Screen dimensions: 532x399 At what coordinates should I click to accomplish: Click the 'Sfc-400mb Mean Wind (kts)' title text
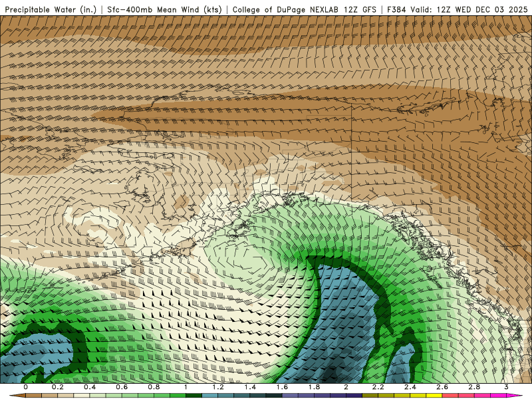[x=164, y=9]
